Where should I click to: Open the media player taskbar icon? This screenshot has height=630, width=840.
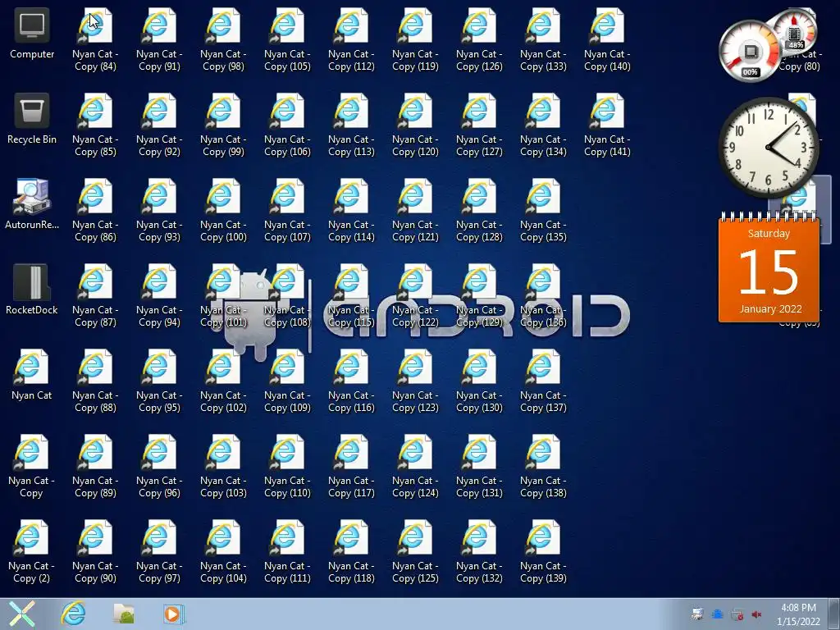[173, 614]
